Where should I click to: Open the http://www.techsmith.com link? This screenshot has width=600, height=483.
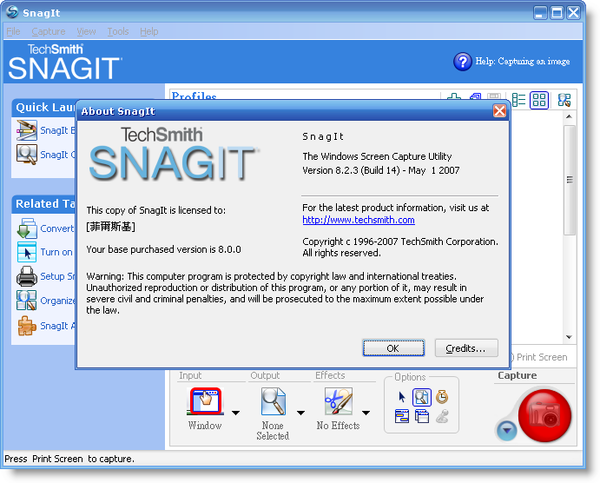coord(358,220)
